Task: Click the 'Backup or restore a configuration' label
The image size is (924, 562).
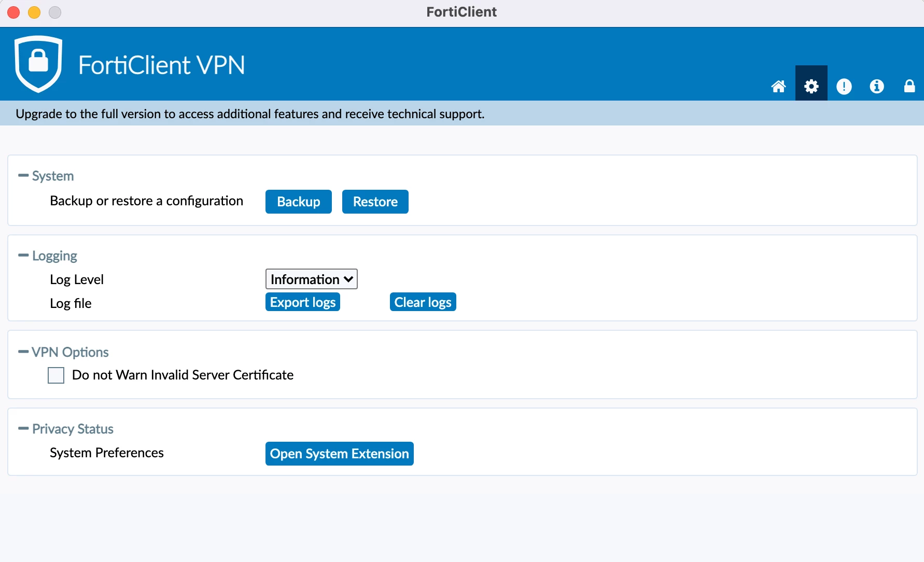Action: point(147,201)
